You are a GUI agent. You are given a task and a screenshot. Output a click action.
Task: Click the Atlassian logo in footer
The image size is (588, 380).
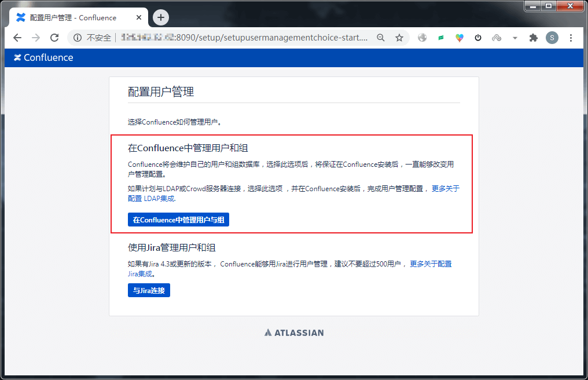(x=294, y=332)
